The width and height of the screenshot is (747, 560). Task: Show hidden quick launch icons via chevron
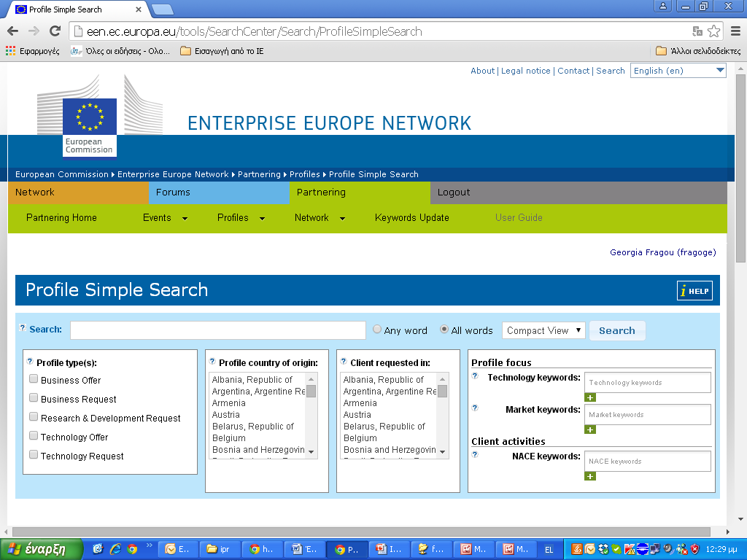coord(149,545)
